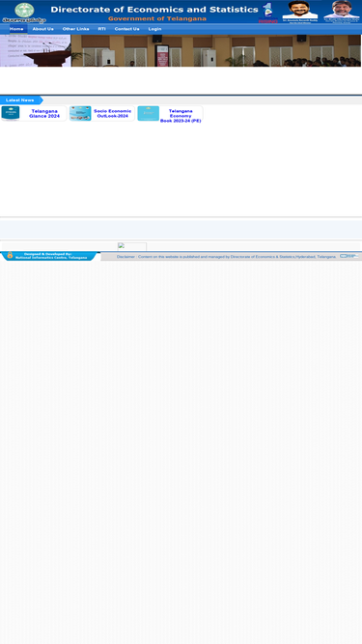Open the RTI menu item

click(x=101, y=29)
